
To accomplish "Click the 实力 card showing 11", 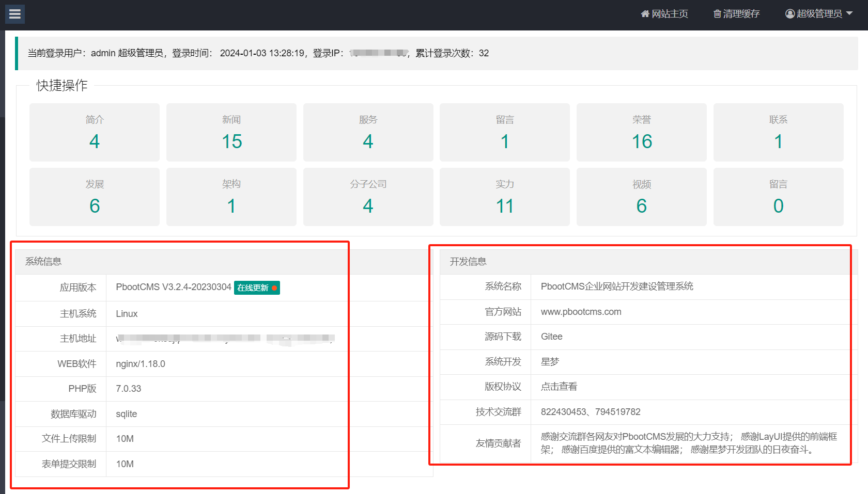I will coord(505,197).
